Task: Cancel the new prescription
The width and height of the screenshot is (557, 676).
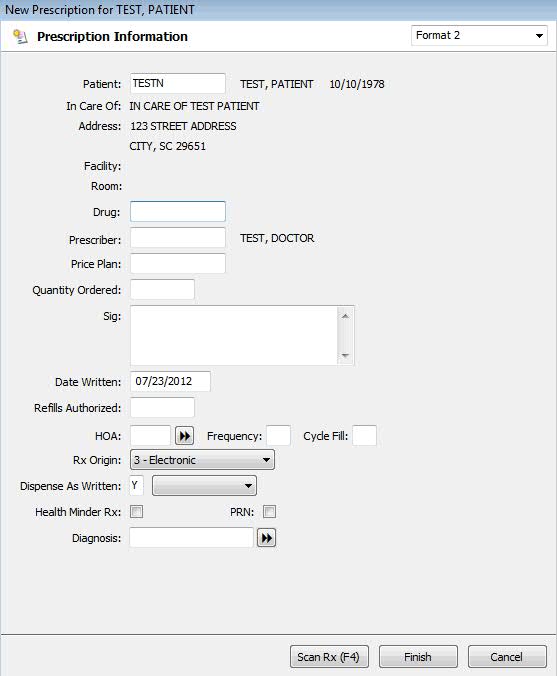Action: 507,657
